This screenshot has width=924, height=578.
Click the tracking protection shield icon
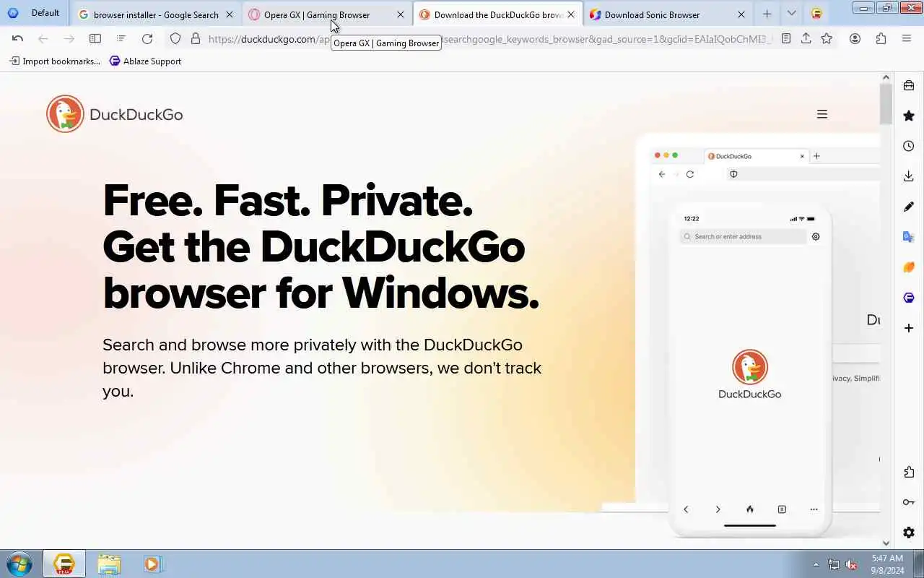(x=175, y=39)
